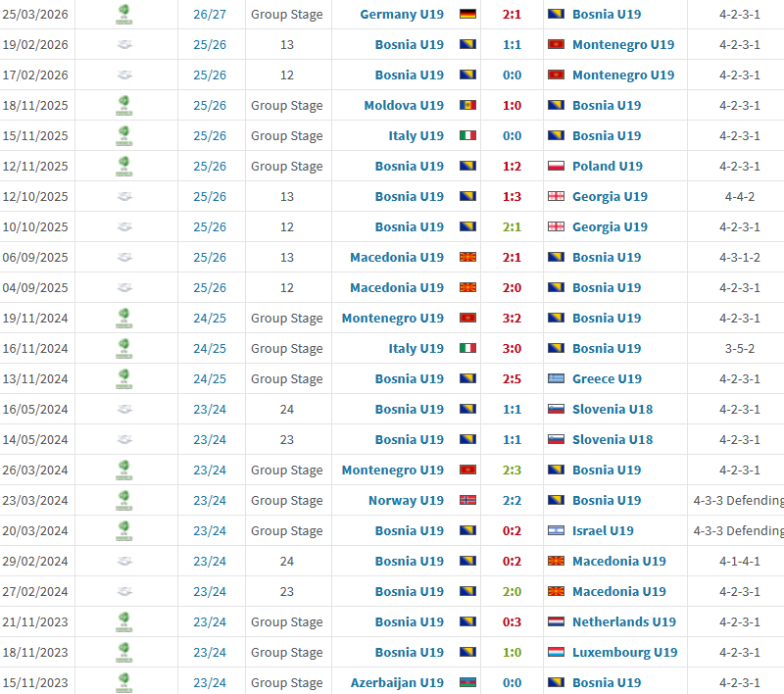The width and height of the screenshot is (784, 694).
Task: Click the 2:1 result of Germany U19 match
Action: [x=512, y=15]
